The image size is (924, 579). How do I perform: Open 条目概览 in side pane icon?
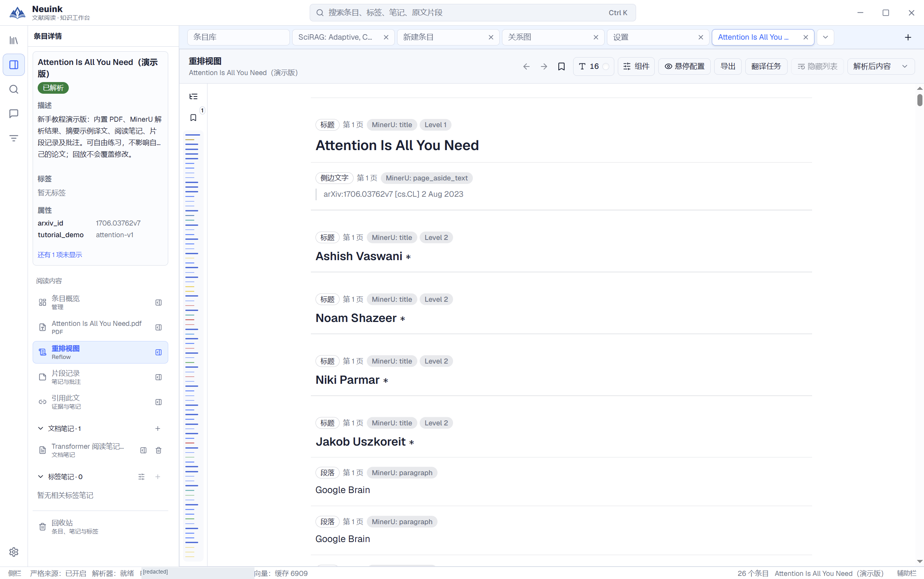point(159,303)
